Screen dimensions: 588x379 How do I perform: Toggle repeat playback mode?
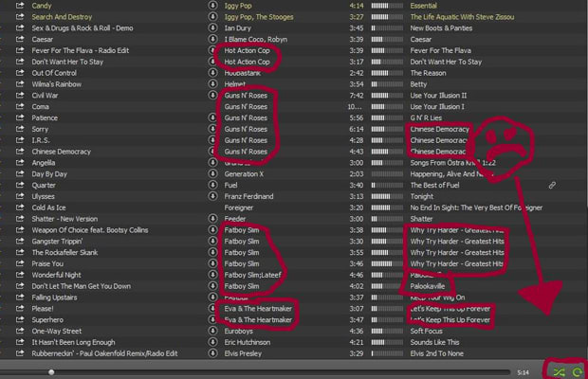pyautogui.click(x=578, y=371)
